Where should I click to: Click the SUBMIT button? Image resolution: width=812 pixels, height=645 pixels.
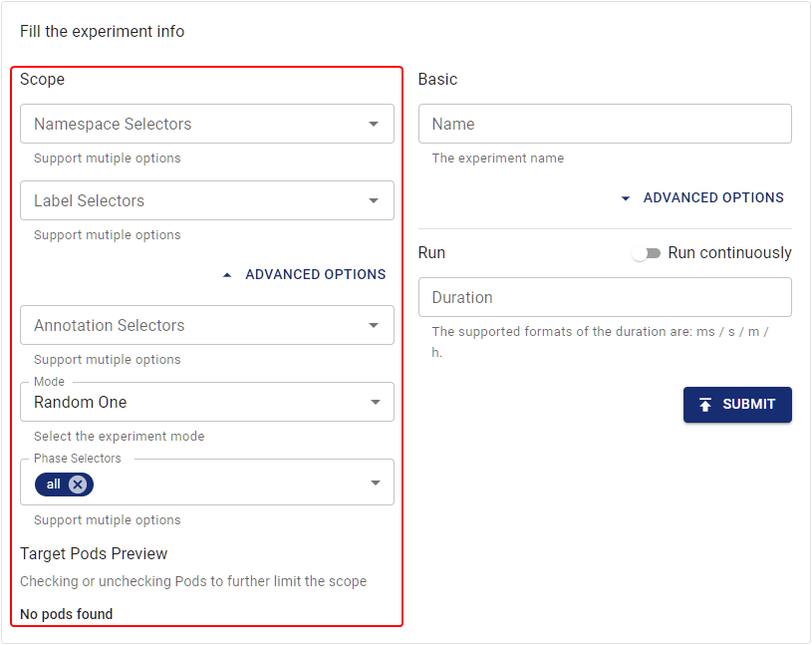pos(737,404)
